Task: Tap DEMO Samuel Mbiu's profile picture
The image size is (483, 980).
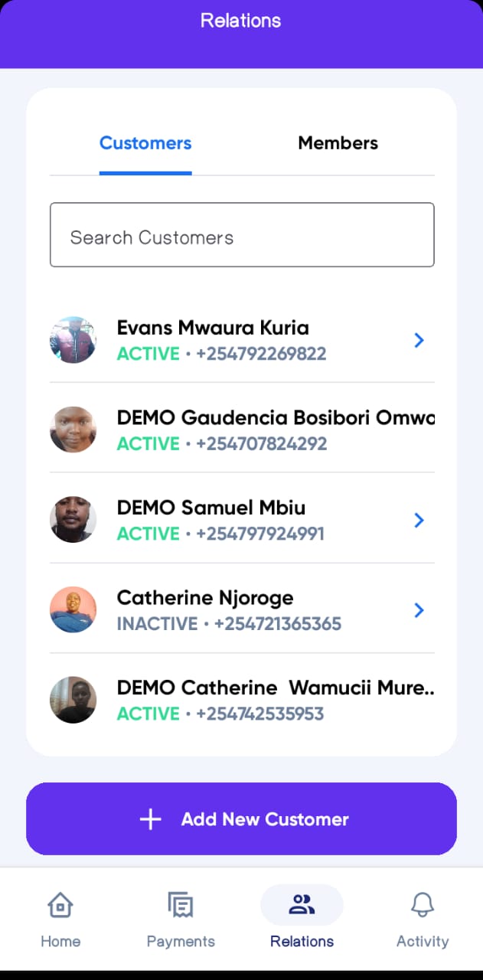Action: 73,520
